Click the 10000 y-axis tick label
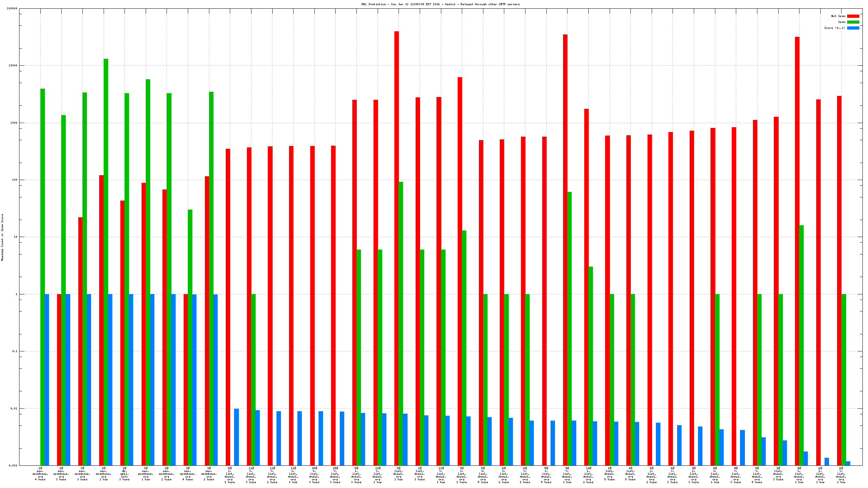The image size is (868, 488). click(13, 66)
